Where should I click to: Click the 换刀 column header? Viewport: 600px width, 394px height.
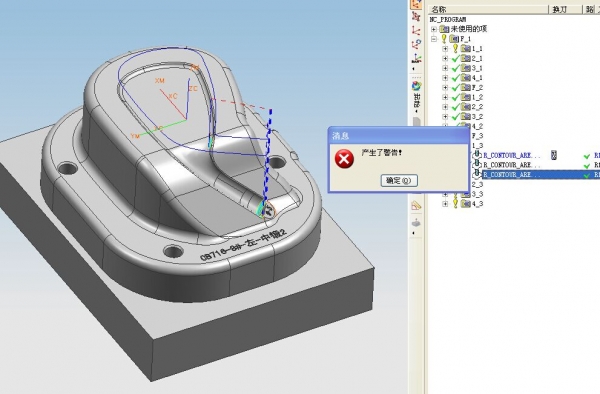(x=559, y=10)
